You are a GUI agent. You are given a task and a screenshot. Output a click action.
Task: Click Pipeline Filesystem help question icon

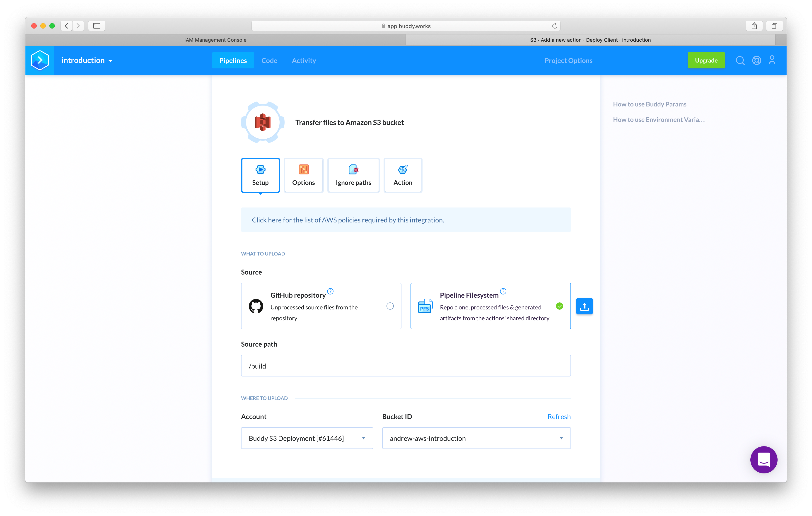pos(503,291)
